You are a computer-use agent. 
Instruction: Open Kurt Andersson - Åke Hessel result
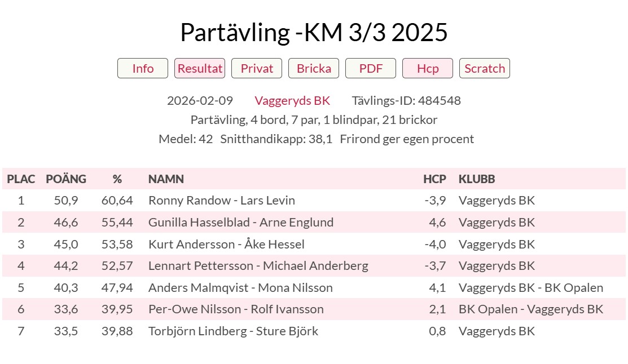coord(226,245)
